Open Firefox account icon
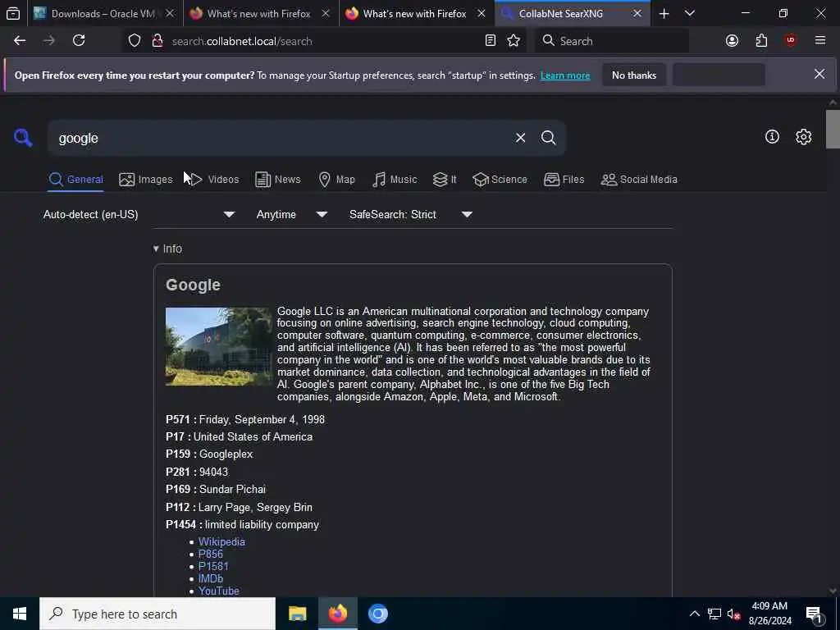Image resolution: width=840 pixels, height=630 pixels. (x=732, y=41)
